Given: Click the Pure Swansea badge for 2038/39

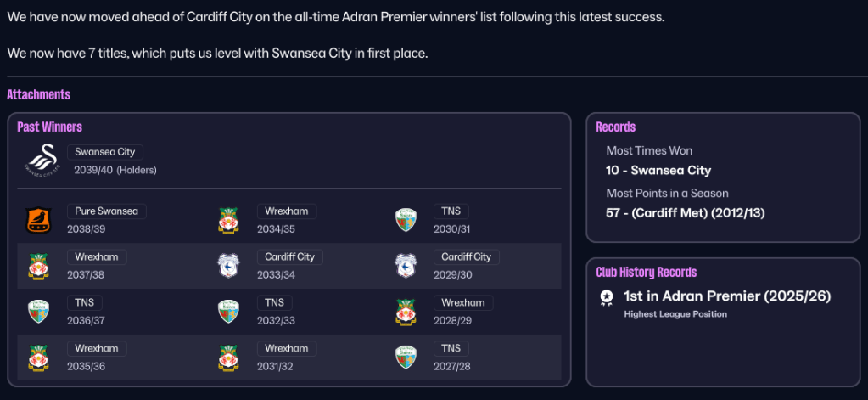Looking at the screenshot, I should tap(34, 220).
